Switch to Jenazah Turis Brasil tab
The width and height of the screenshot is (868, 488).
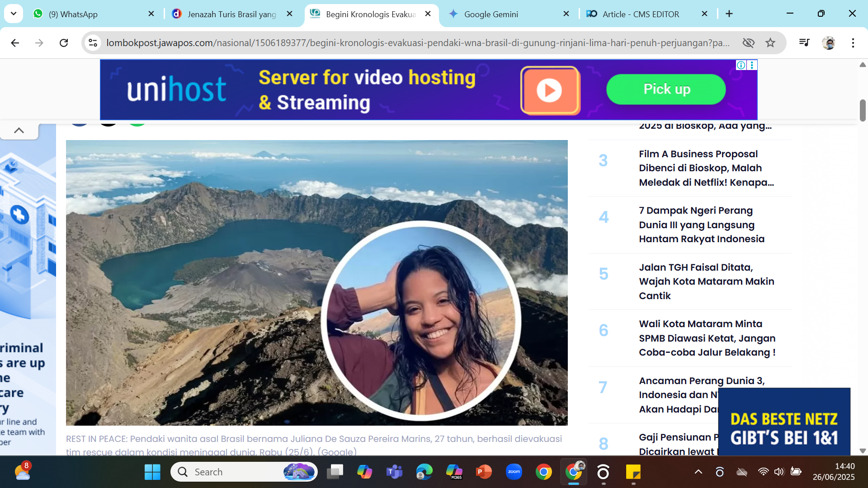(231, 14)
